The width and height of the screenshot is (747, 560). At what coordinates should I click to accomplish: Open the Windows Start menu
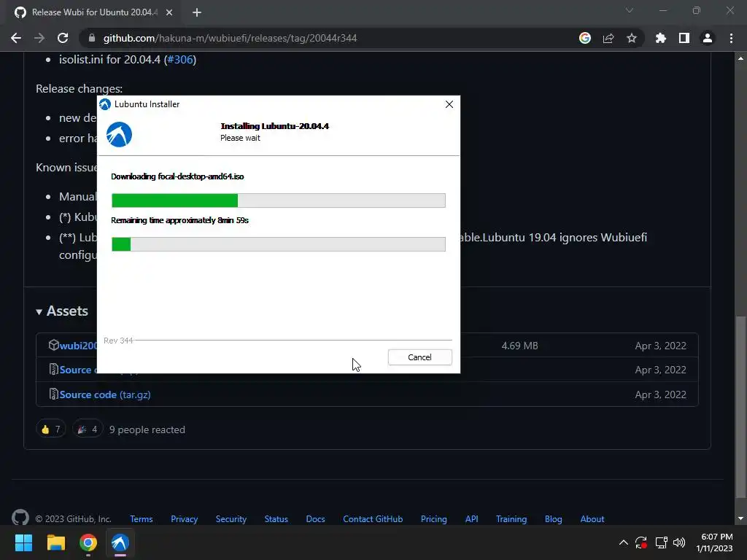pos(23,542)
